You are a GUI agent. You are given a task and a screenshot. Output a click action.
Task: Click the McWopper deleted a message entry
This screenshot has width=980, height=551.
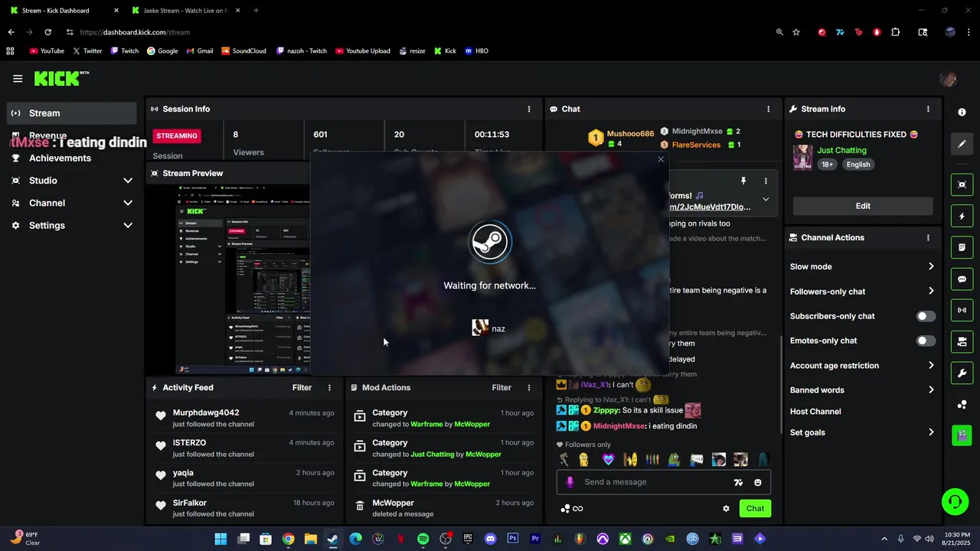[444, 508]
